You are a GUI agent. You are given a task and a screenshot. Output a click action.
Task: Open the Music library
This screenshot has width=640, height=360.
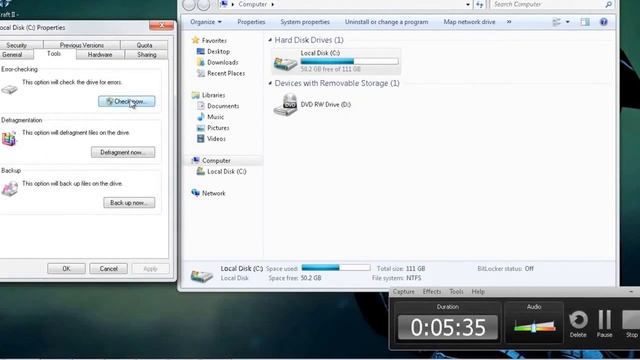click(x=216, y=117)
